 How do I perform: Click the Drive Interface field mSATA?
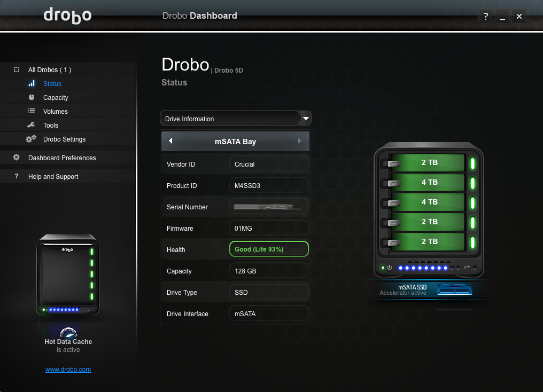[269, 314]
